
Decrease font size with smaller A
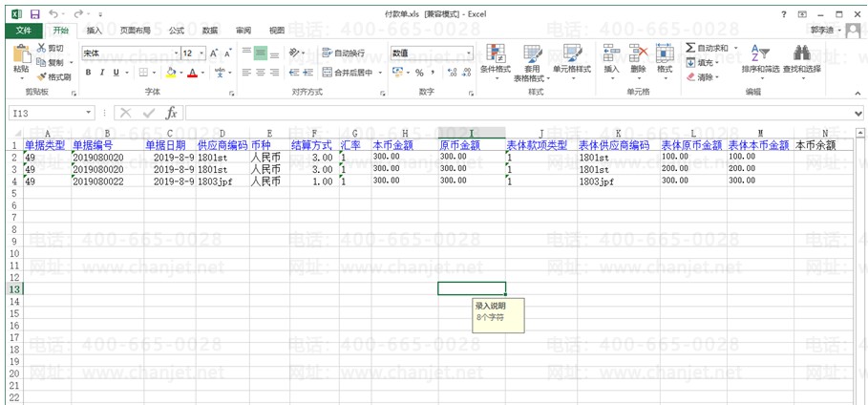(x=227, y=53)
